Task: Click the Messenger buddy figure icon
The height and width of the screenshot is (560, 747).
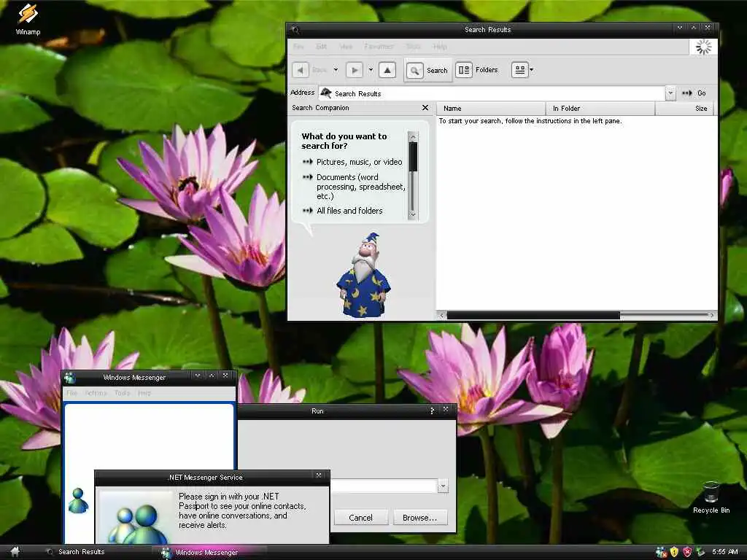Action: point(78,500)
